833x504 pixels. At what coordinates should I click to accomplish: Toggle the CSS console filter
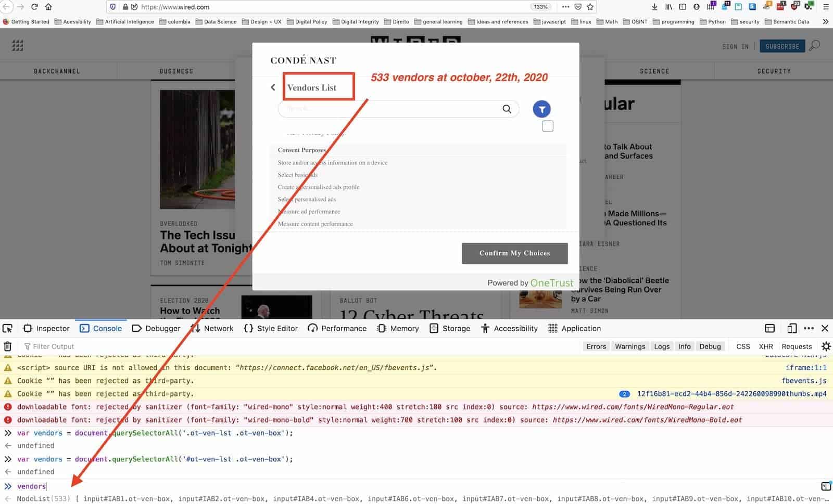[743, 346]
